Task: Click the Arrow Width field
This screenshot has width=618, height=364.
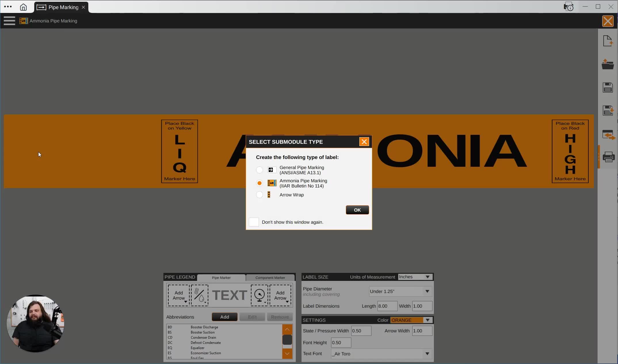Action: (x=422, y=331)
